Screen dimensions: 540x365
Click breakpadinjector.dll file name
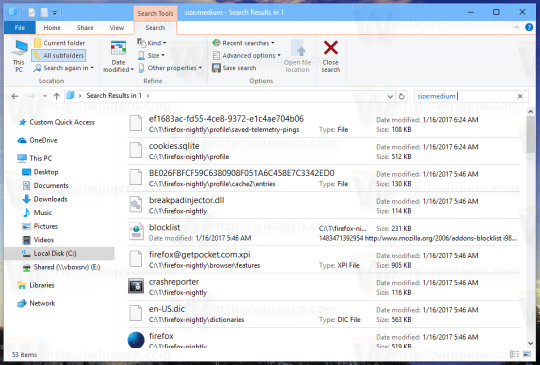(186, 200)
